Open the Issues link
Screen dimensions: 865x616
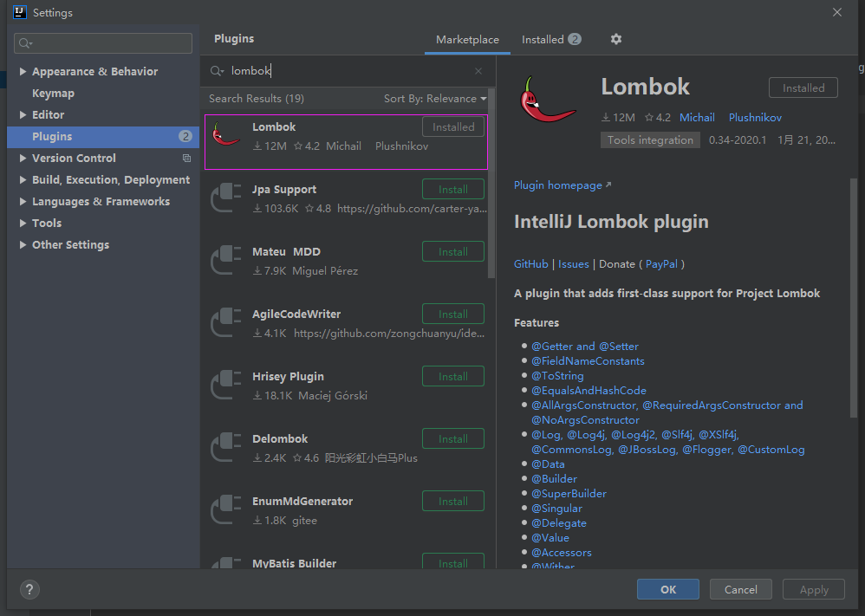(573, 264)
